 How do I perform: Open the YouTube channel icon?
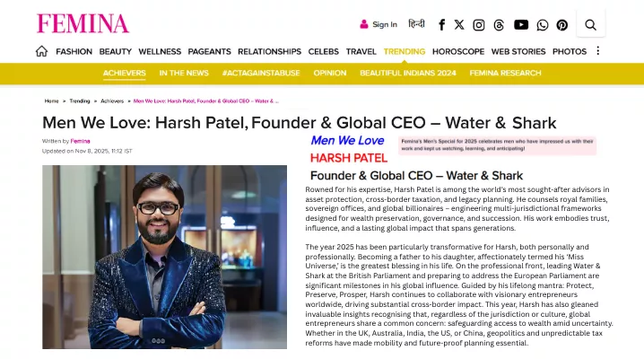[x=521, y=25]
